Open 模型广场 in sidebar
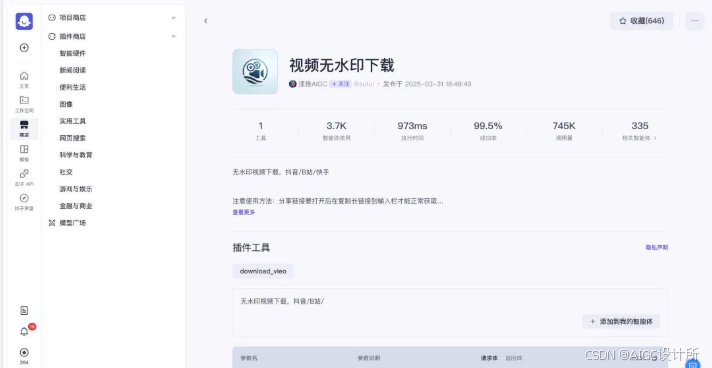 (x=73, y=223)
